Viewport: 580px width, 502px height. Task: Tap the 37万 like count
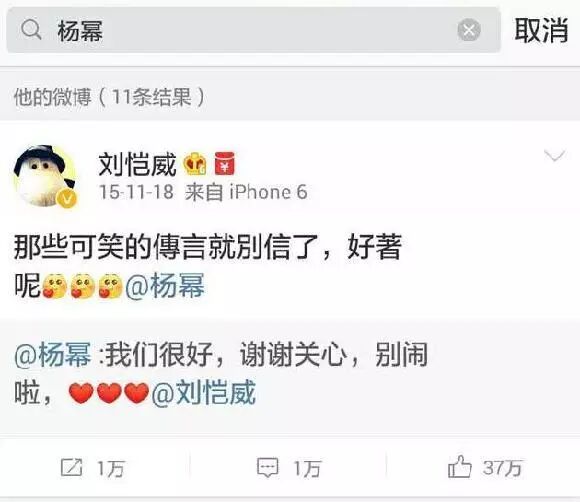click(503, 468)
